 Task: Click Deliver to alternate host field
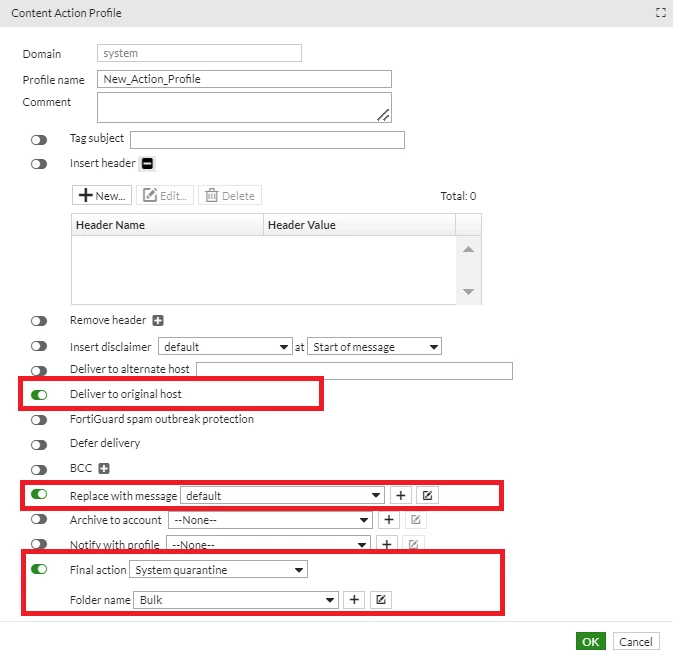point(355,371)
